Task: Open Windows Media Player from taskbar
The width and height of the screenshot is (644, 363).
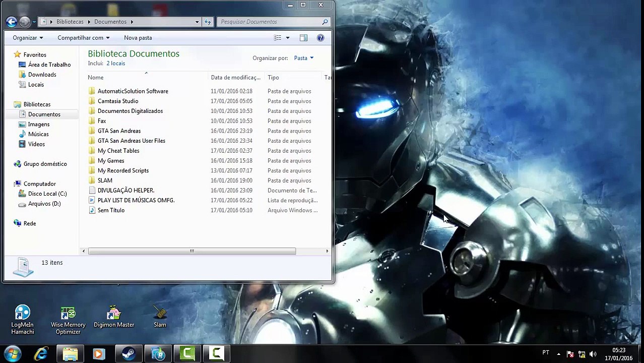Action: pos(99,354)
